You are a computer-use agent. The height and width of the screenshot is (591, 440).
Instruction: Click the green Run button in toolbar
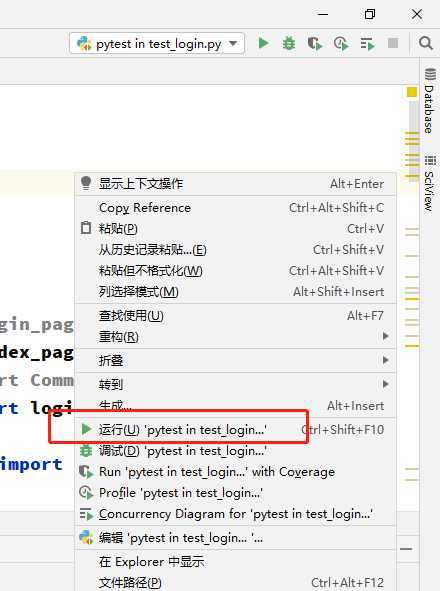[x=264, y=43]
